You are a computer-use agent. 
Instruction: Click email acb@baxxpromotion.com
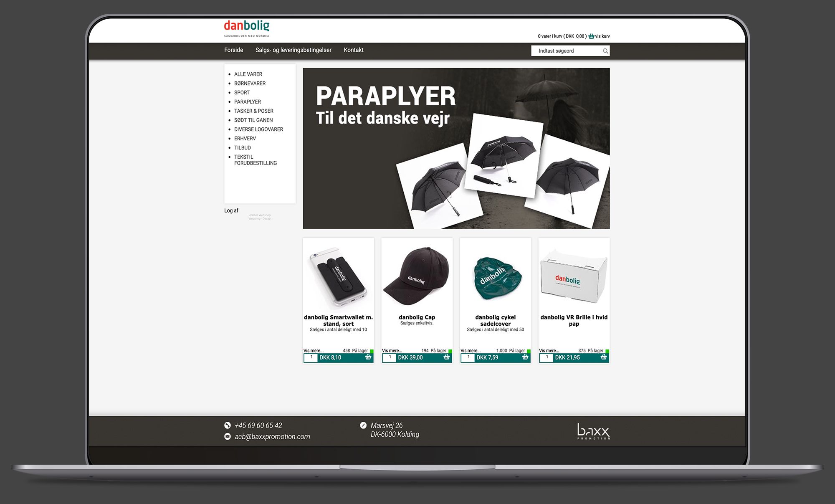tap(272, 436)
